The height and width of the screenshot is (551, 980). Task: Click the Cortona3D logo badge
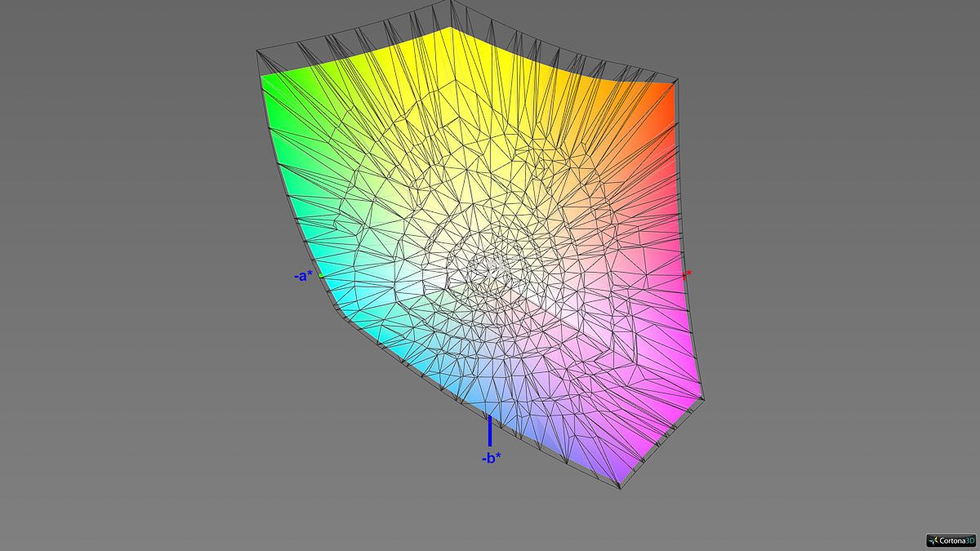[951, 540]
